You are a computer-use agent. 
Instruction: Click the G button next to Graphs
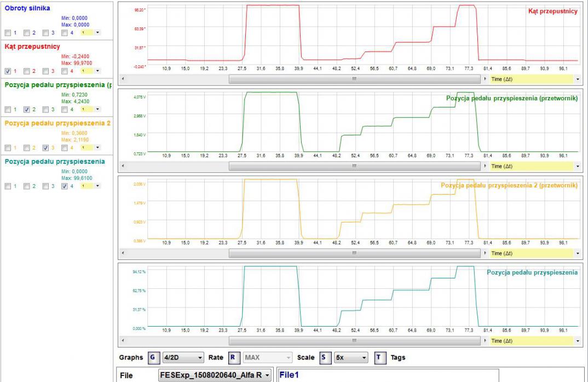pyautogui.click(x=153, y=357)
